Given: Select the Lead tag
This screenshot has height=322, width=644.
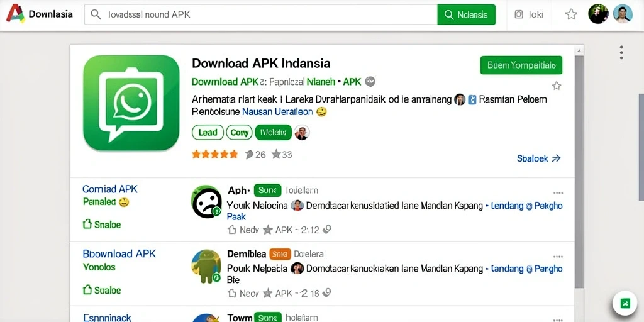Looking at the screenshot, I should (208, 133).
